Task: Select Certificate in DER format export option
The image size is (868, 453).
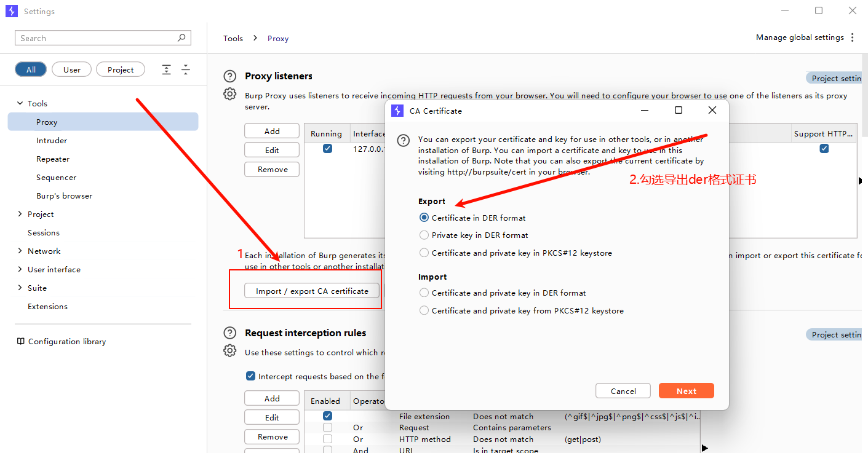Action: click(x=472, y=218)
